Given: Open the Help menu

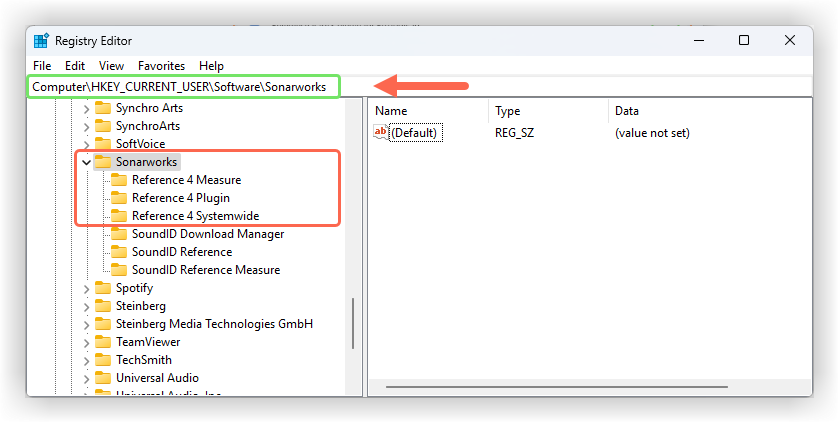Looking at the screenshot, I should (x=211, y=66).
